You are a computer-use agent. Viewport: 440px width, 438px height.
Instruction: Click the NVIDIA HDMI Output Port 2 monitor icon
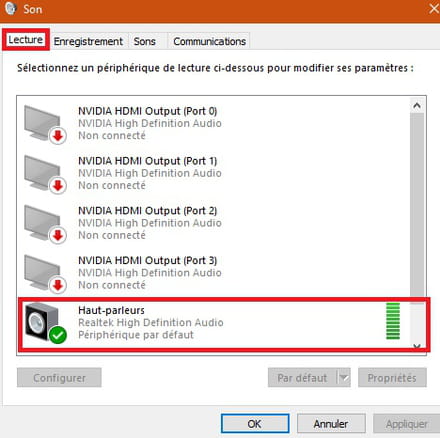43,222
